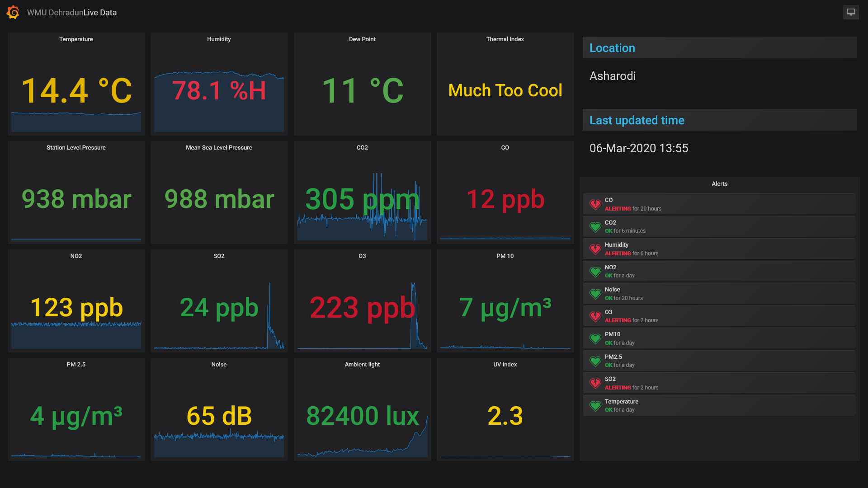Click the broken heart icon for O3 alert

(595, 316)
